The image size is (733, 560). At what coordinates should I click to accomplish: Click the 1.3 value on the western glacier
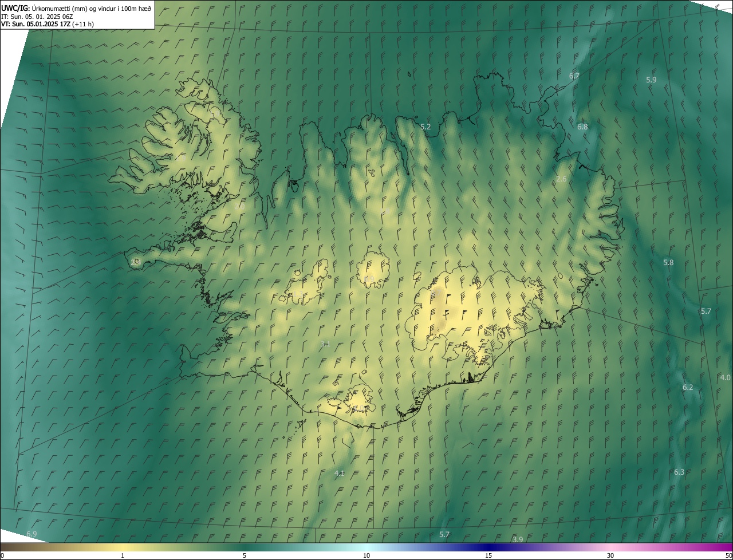click(x=299, y=293)
